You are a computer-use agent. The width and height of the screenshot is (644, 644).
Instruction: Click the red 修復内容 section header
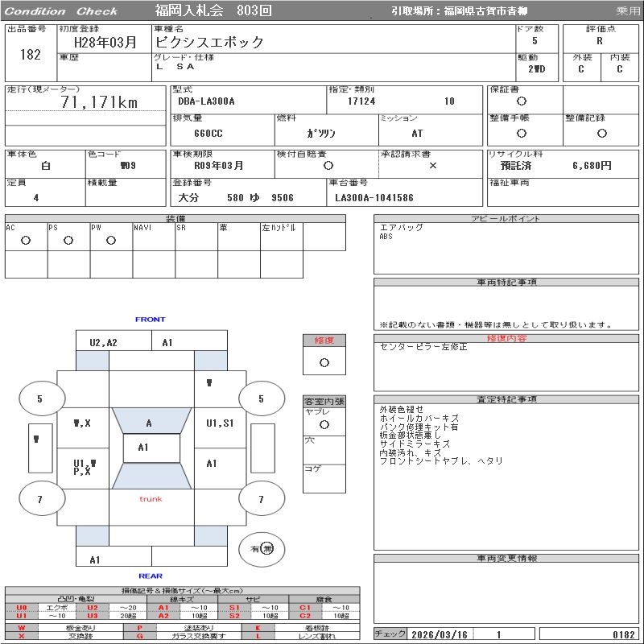(x=507, y=338)
